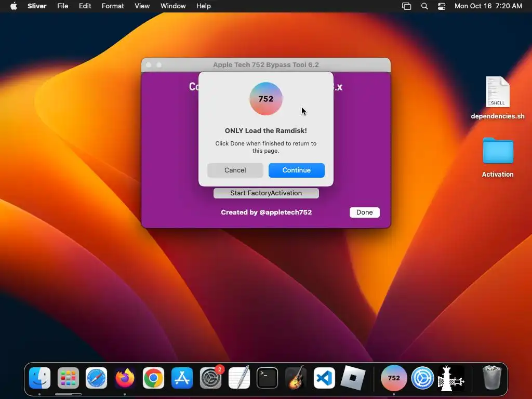Image resolution: width=532 pixels, height=399 pixels.
Task: Open Spotlight search in menu bar
Action: click(x=424, y=6)
